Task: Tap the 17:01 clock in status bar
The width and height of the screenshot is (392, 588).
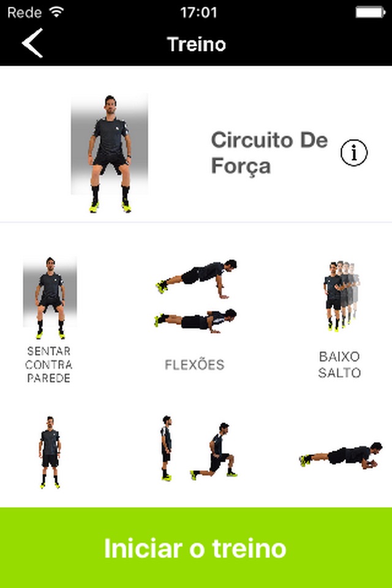Action: point(199,12)
